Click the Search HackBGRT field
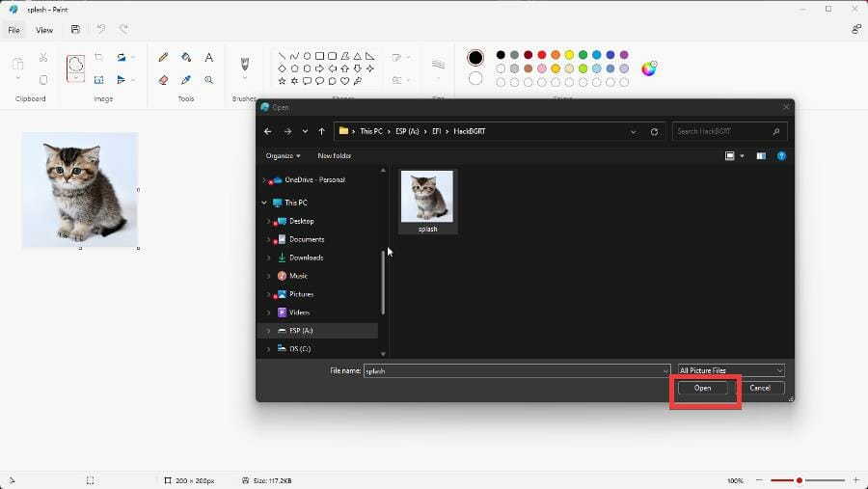 729,132
